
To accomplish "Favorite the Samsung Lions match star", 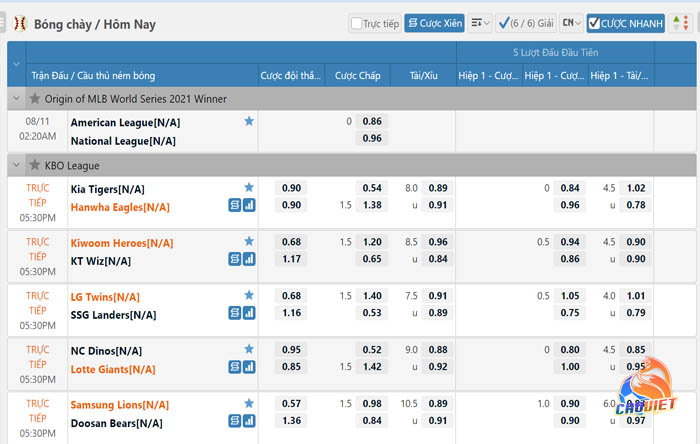I will [x=249, y=403].
